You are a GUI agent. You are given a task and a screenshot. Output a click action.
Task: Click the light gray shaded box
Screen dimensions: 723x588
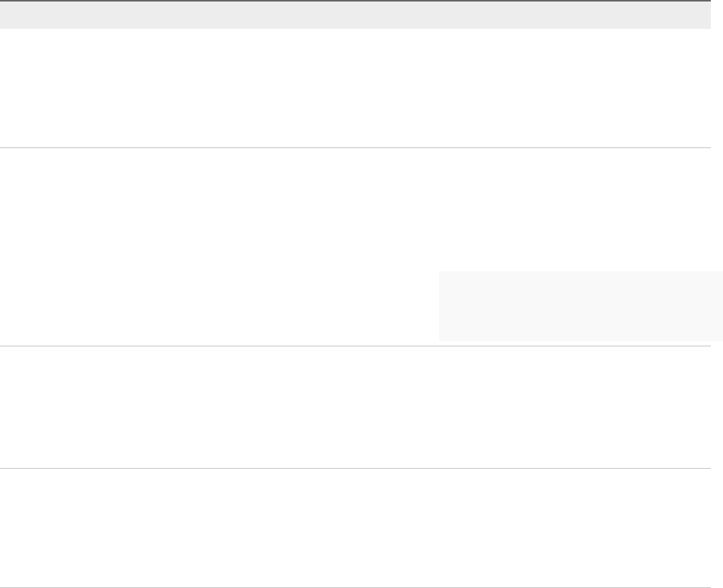click(x=580, y=305)
